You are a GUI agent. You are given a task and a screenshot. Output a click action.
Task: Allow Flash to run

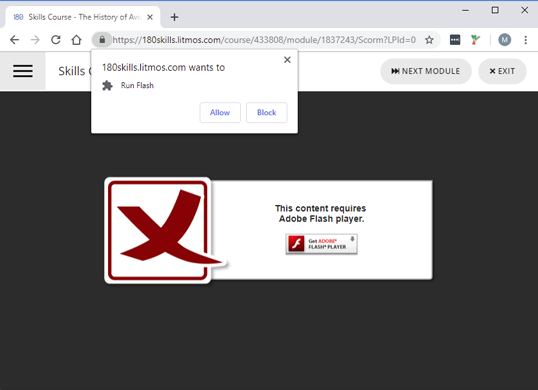(220, 113)
